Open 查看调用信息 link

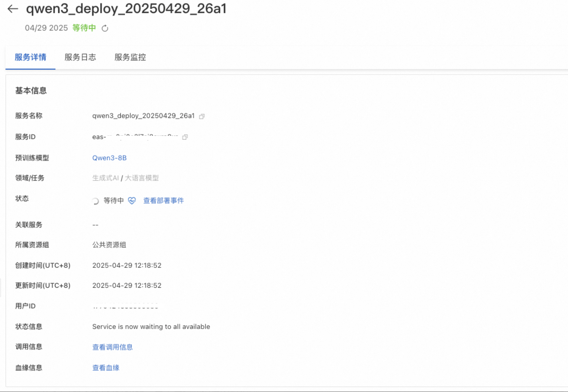[112, 347]
